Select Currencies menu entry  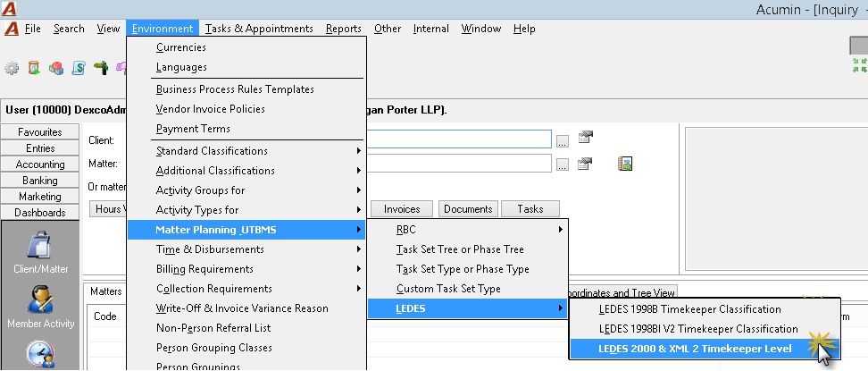click(x=246, y=47)
